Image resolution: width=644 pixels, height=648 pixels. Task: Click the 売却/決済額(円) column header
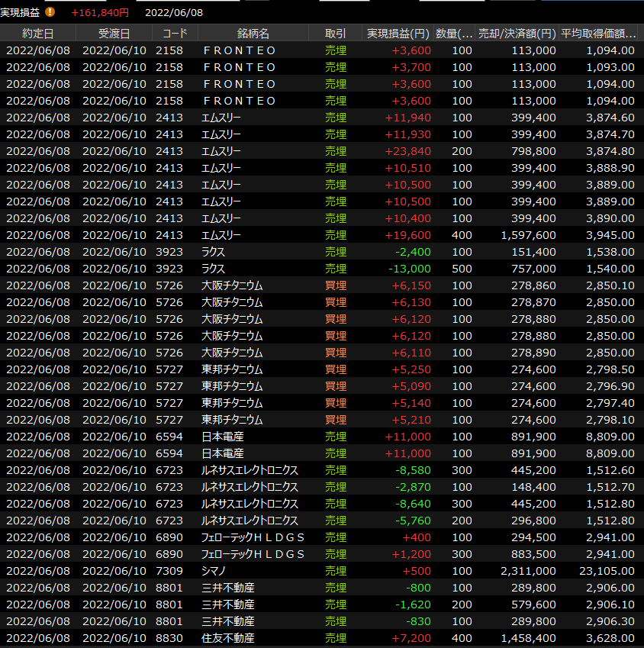517,34
